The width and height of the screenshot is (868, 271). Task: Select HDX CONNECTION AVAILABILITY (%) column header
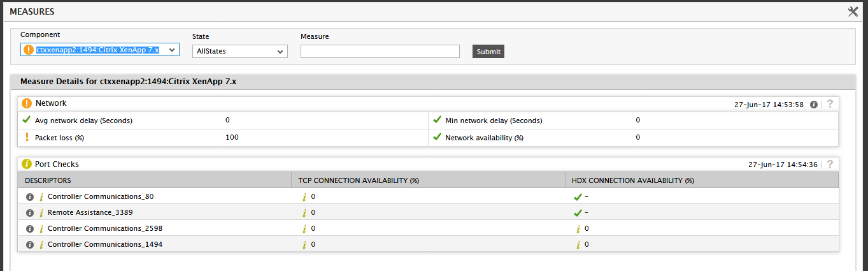pyautogui.click(x=633, y=180)
